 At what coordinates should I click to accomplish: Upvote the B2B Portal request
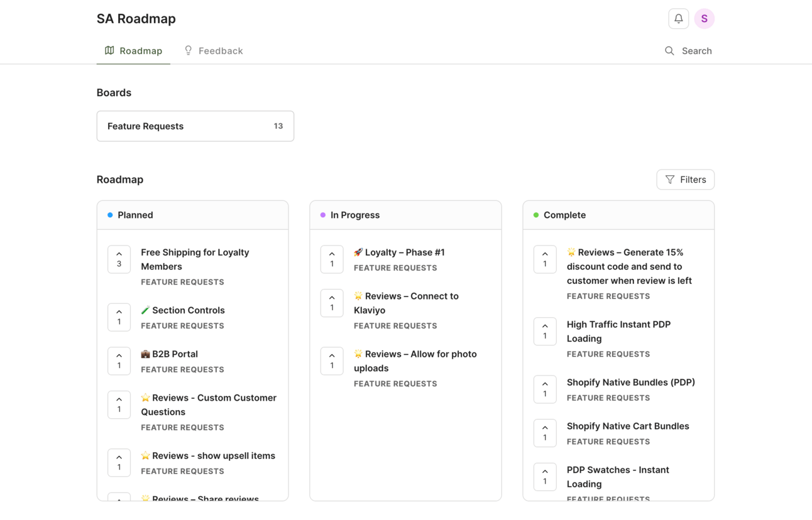(x=119, y=361)
